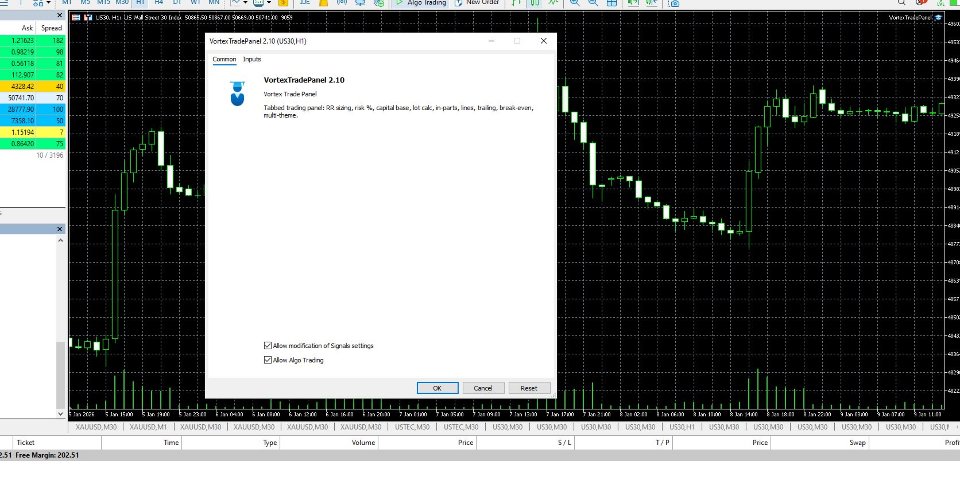Image resolution: width=960 pixels, height=496 pixels.
Task: Select the MN timeframe
Action: [214, 2]
